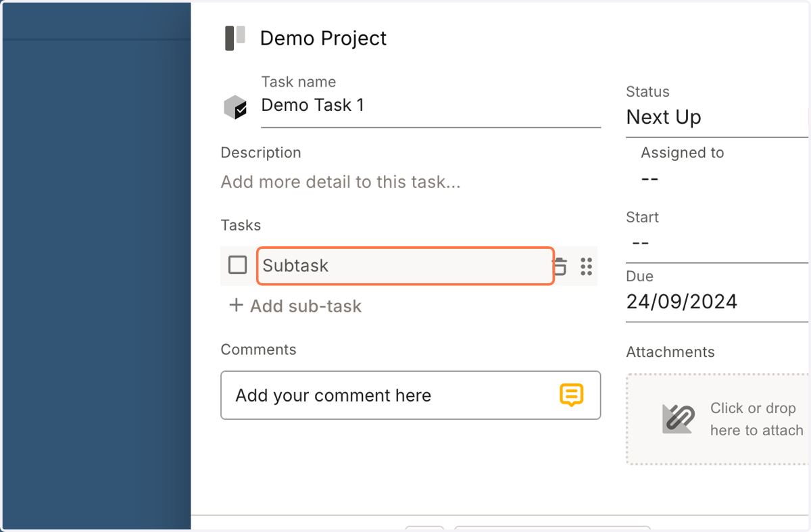Open the Start date field
The height and width of the screenshot is (532, 811).
click(x=717, y=243)
